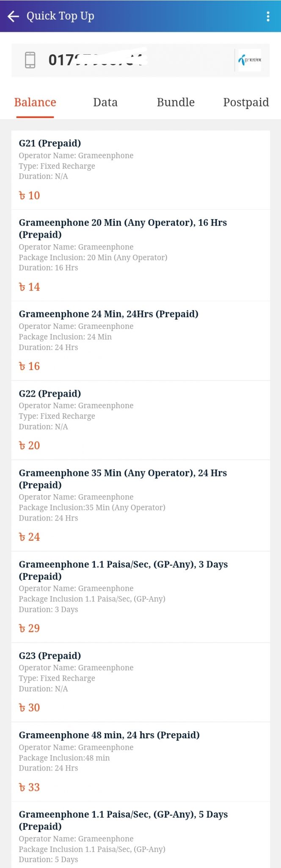Open the Postpaid tab
The height and width of the screenshot is (868, 281).
246,102
